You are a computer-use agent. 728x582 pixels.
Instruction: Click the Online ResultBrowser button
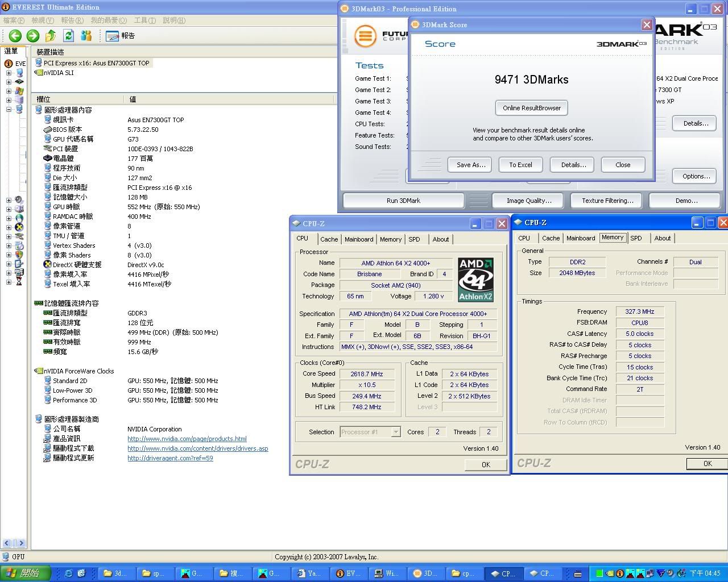point(531,108)
